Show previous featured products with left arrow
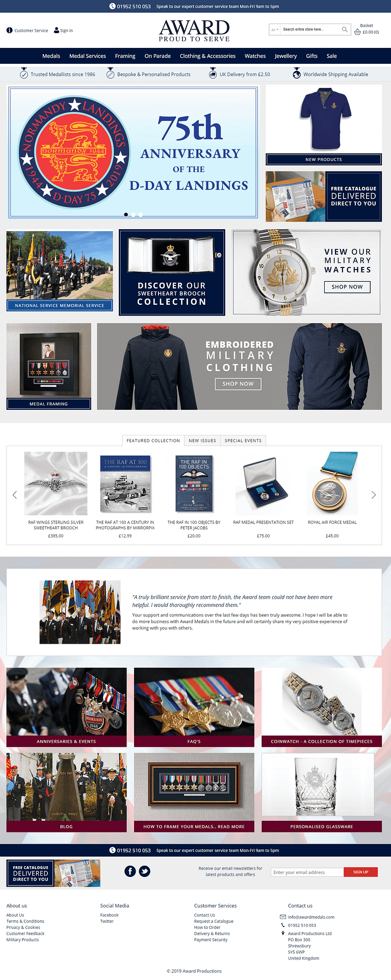The width and height of the screenshot is (391, 980). [x=14, y=495]
